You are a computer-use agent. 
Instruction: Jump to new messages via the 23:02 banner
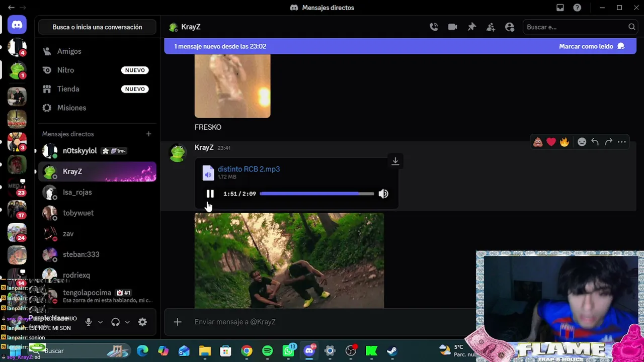pos(220,46)
